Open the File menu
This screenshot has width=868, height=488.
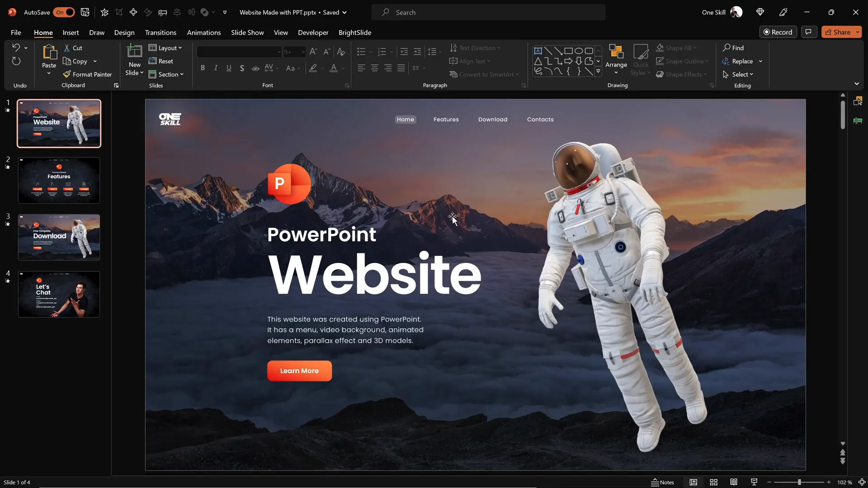16,33
